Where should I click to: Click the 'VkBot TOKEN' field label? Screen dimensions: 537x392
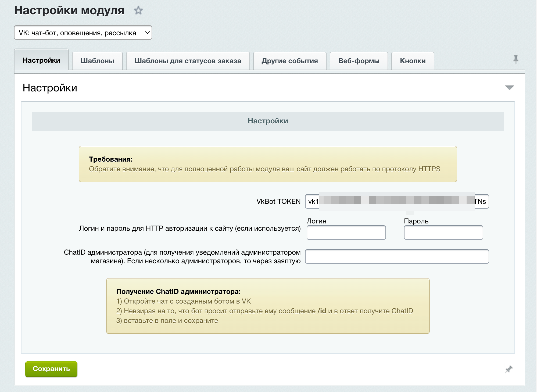(x=278, y=201)
